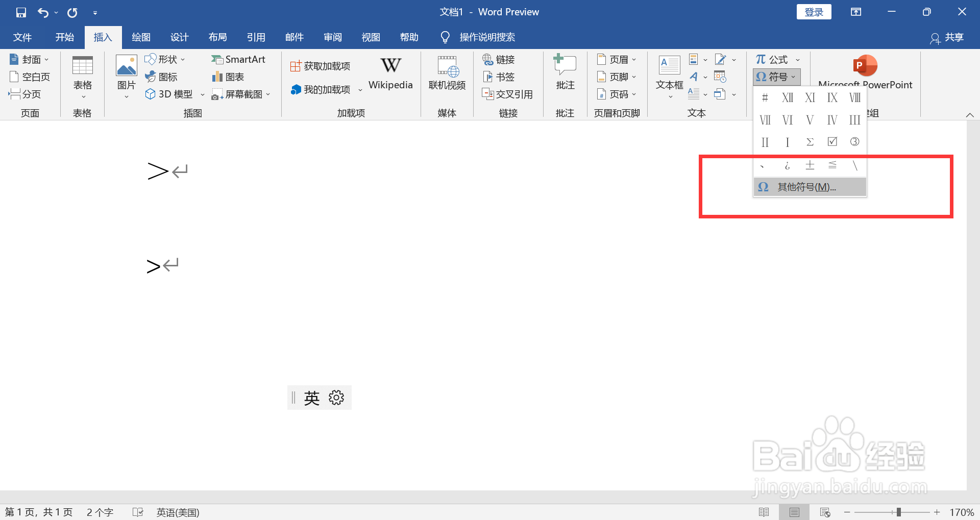Switch to the 设计 ribbon tab
The width and height of the screenshot is (980, 520).
point(179,37)
